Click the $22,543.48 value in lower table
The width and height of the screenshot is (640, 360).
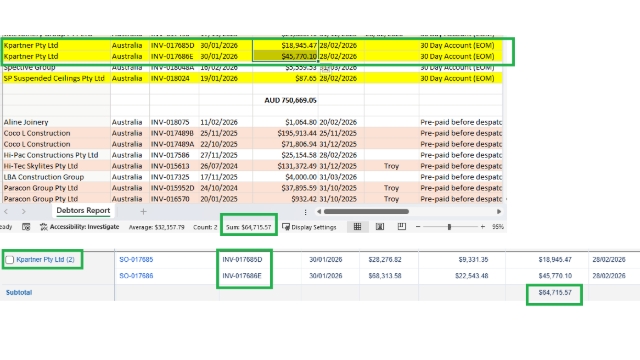tap(472, 276)
